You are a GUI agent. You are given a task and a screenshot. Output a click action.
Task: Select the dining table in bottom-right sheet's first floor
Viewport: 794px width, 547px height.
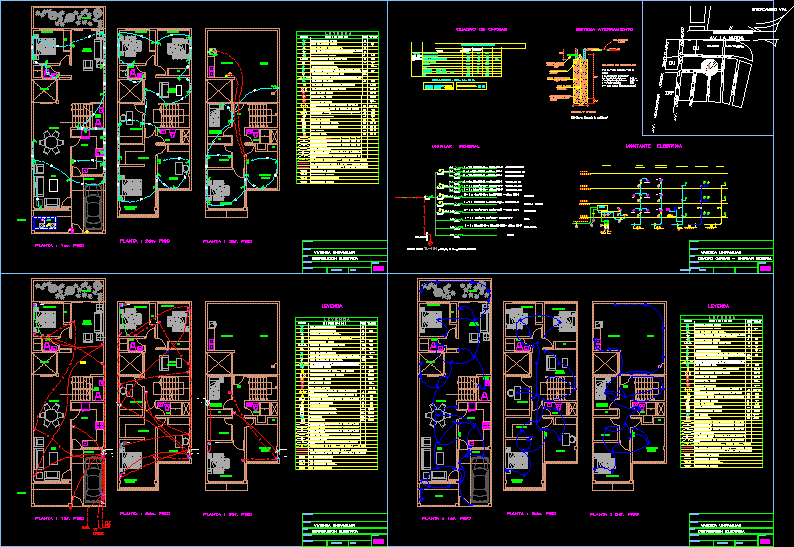click(439, 414)
